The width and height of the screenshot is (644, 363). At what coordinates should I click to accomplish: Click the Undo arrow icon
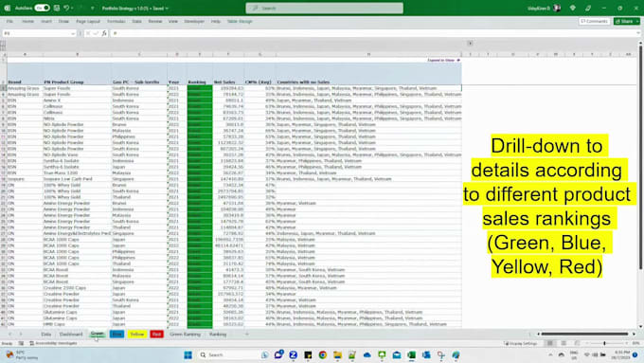click(66, 8)
